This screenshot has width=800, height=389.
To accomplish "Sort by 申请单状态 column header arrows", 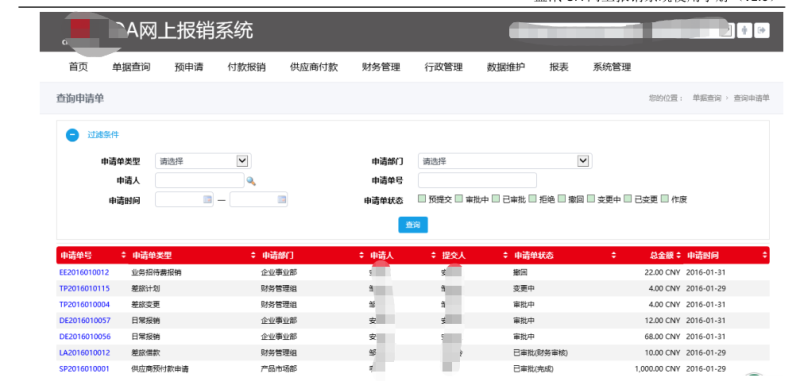I will coord(613,255).
